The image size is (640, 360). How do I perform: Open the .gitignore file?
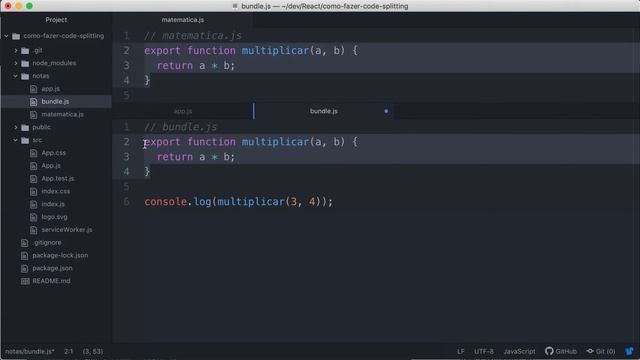click(47, 242)
